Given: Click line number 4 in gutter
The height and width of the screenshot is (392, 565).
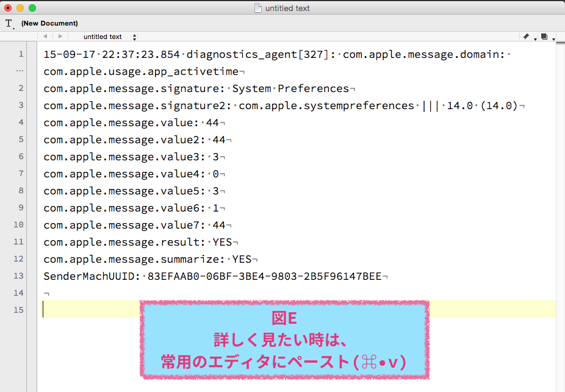Looking at the screenshot, I should 21,123.
